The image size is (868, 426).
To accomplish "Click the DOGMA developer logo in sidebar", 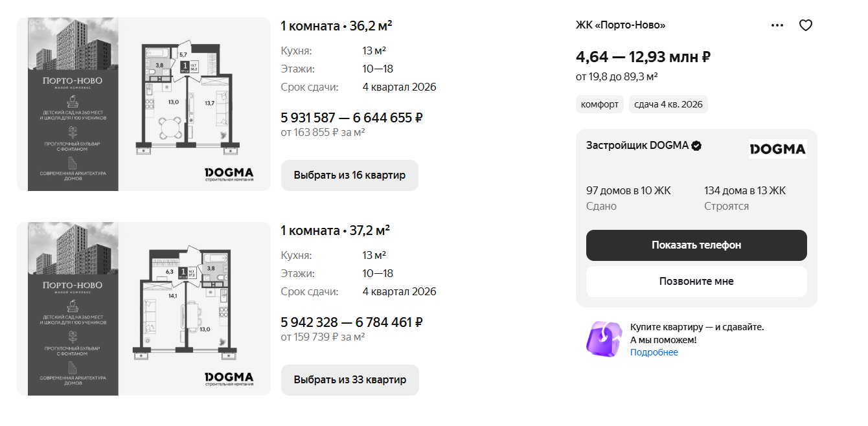I will click(x=778, y=149).
